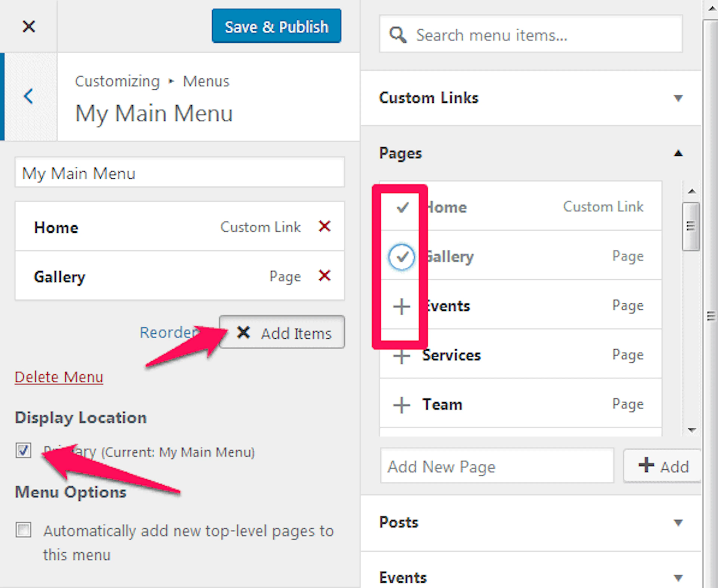Click the Gallery checkmark icon in Pages list
The width and height of the screenshot is (718, 588).
(x=402, y=257)
